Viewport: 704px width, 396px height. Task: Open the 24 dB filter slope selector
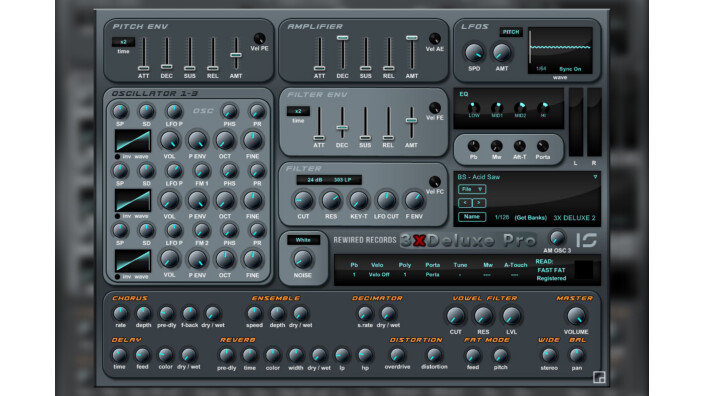tap(315, 180)
